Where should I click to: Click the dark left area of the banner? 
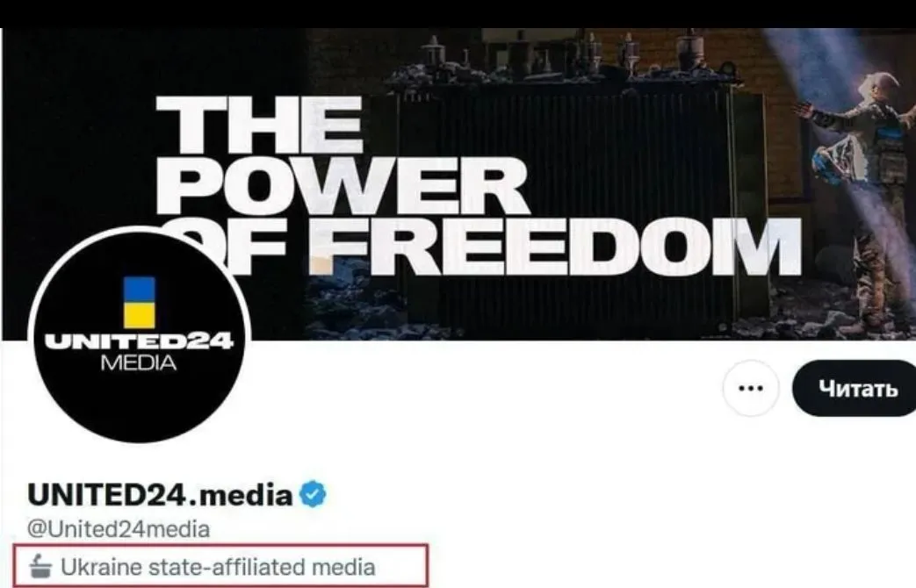[76, 146]
